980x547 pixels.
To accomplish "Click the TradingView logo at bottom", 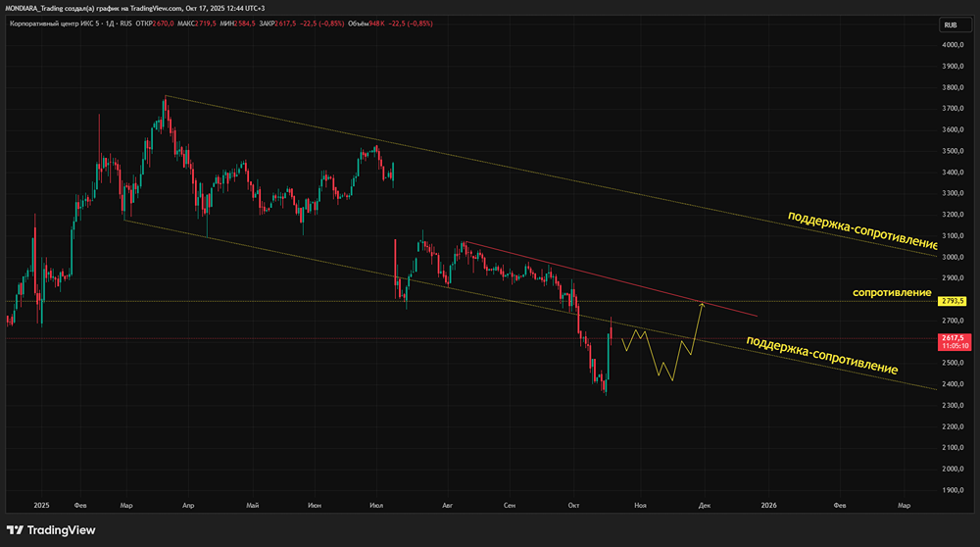I will click(51, 530).
